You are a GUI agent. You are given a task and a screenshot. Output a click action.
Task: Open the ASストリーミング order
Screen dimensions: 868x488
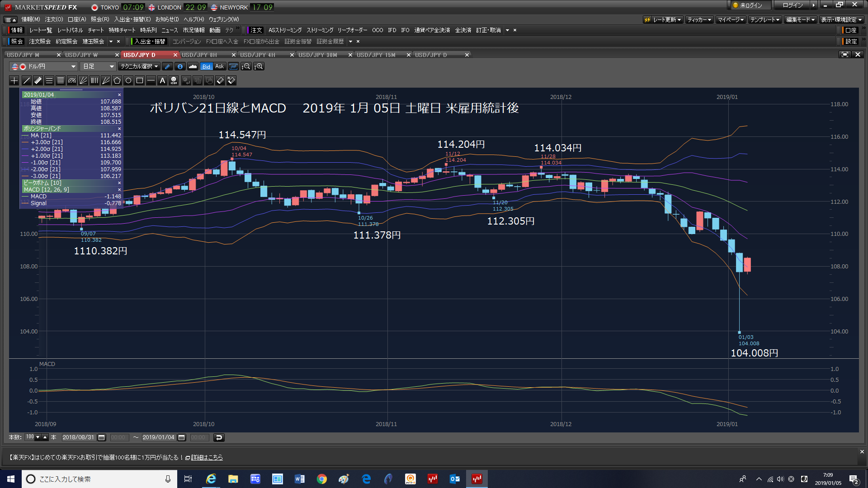point(285,30)
